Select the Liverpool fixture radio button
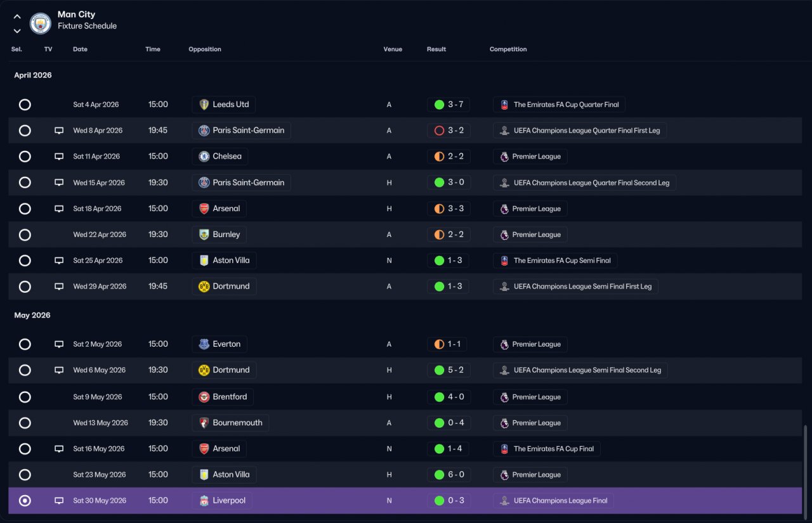 [25, 501]
